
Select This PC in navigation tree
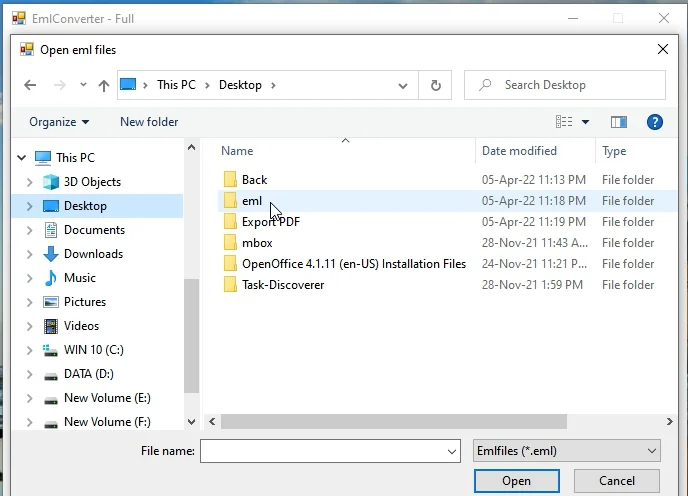(75, 158)
